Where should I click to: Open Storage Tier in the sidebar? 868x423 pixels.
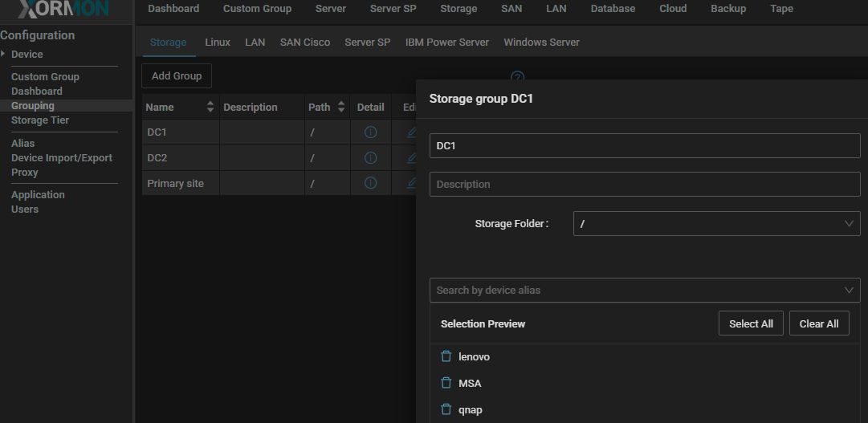coord(40,120)
